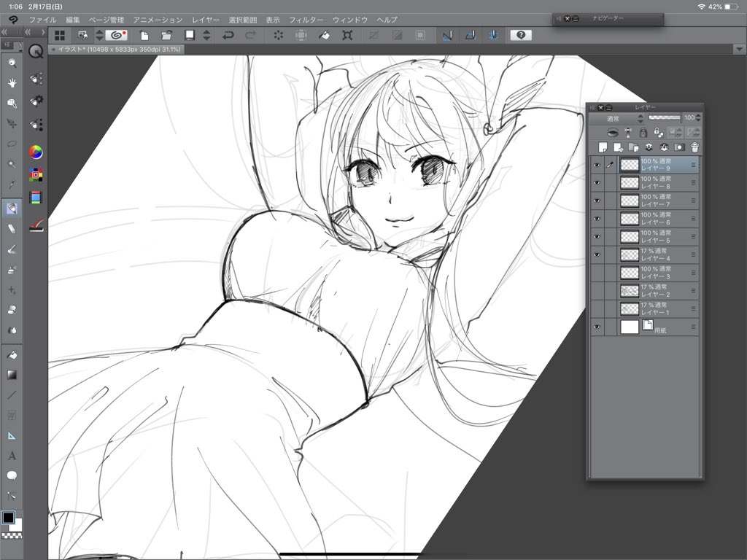Select the Decoration sparkle tool
This screenshot has height=560, width=747.
coord(12,289)
